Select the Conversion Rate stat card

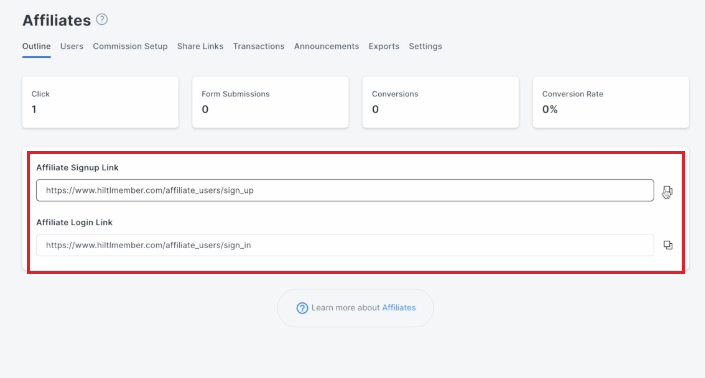pyautogui.click(x=611, y=102)
